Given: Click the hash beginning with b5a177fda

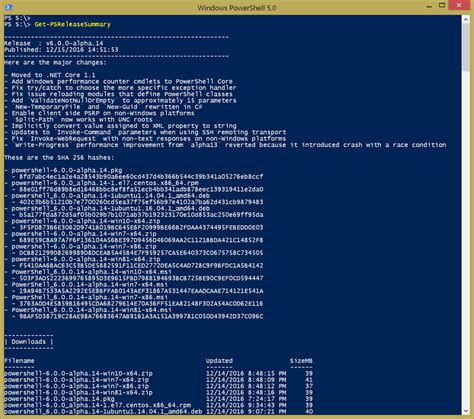Looking at the screenshot, I should point(141,215).
